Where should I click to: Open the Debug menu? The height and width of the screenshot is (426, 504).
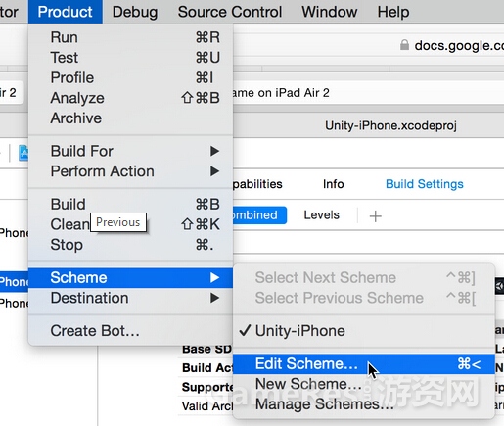click(x=135, y=12)
